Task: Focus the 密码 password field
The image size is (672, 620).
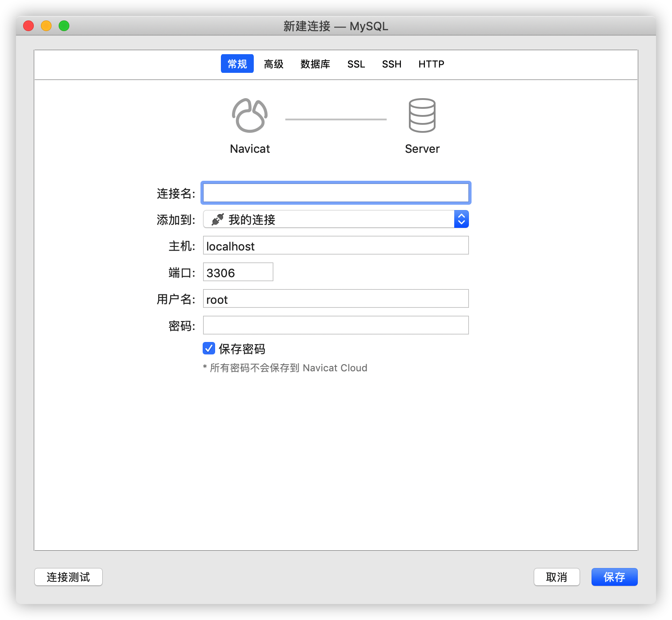Action: click(336, 325)
